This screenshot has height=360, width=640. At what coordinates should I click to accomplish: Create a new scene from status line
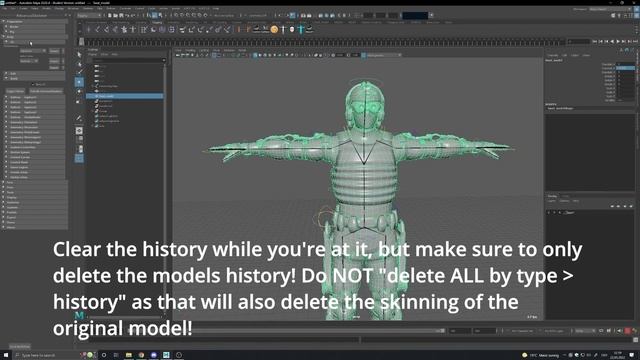click(x=110, y=16)
